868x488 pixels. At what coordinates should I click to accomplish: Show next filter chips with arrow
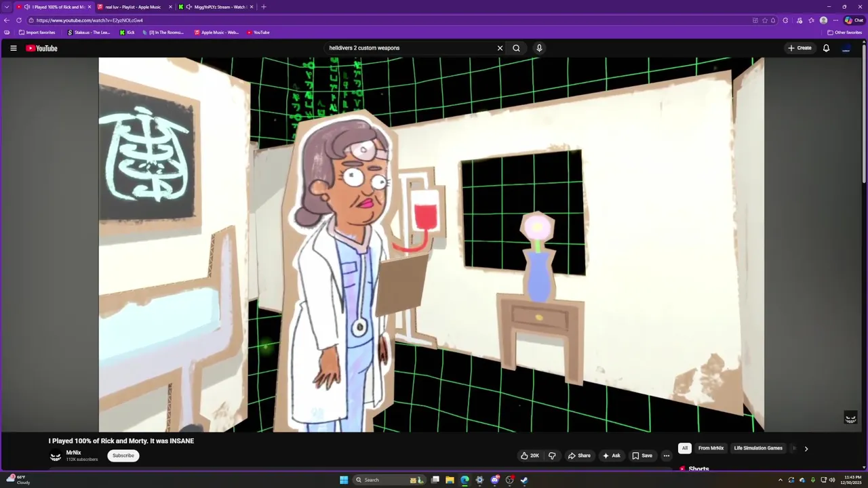pyautogui.click(x=806, y=448)
